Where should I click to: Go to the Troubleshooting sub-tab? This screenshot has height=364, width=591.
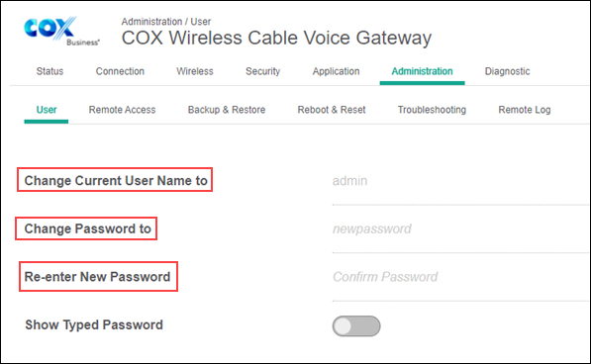point(432,110)
